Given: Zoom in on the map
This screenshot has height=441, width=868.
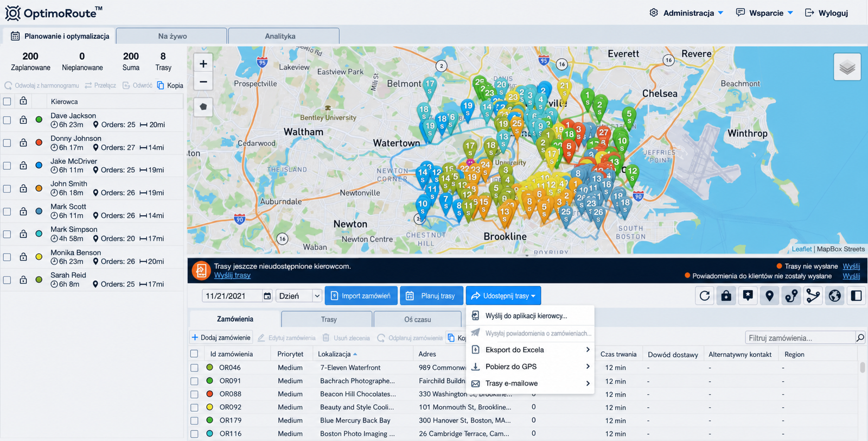Looking at the screenshot, I should tap(203, 64).
